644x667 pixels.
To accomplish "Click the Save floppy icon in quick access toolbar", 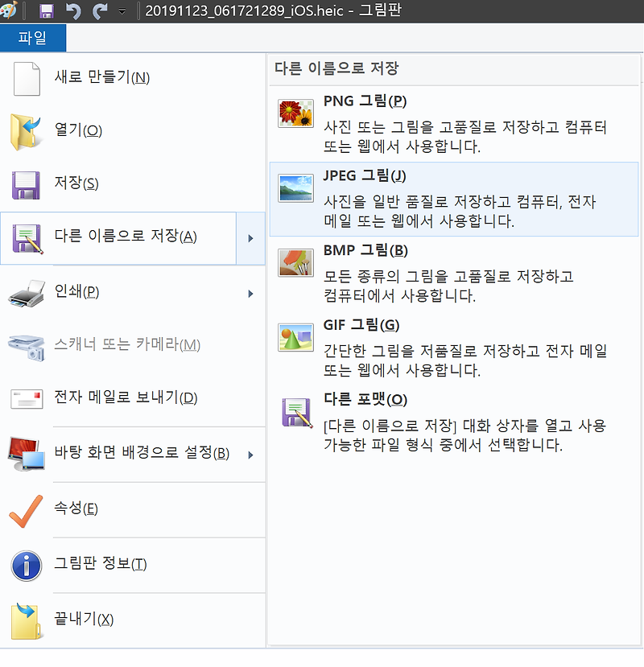I will 47,11.
